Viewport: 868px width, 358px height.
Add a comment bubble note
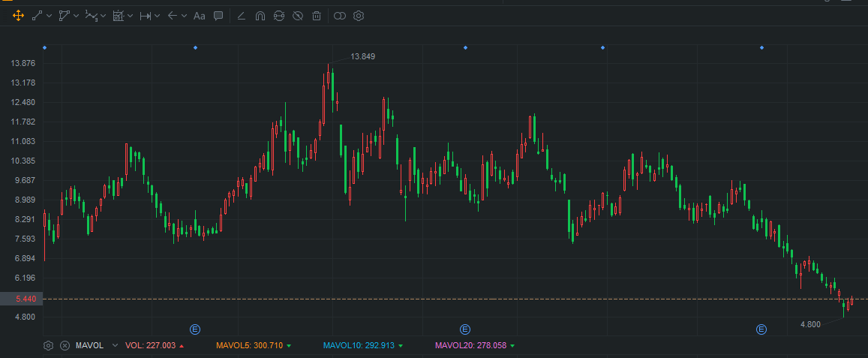218,16
